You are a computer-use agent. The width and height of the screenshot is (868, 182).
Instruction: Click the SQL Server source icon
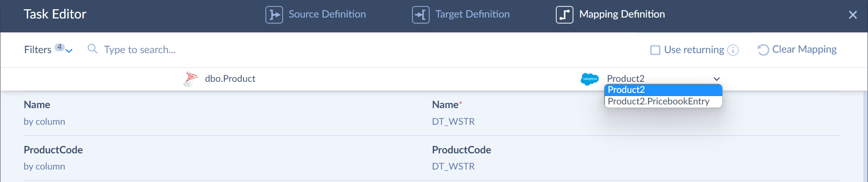[x=191, y=79]
